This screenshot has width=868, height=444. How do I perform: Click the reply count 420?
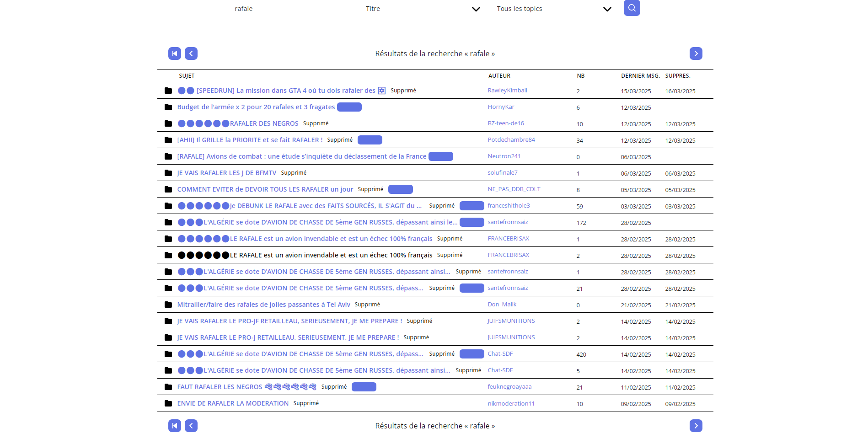tap(581, 355)
